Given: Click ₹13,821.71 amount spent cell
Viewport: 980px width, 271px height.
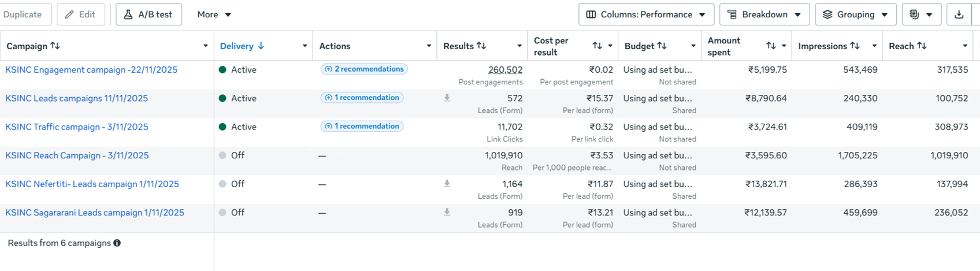Looking at the screenshot, I should pyautogui.click(x=765, y=184).
